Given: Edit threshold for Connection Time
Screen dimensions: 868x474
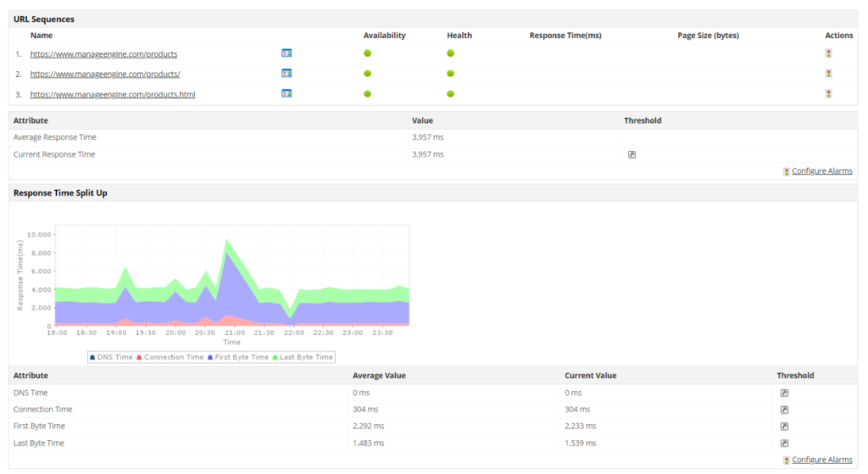Looking at the screenshot, I should point(784,410).
